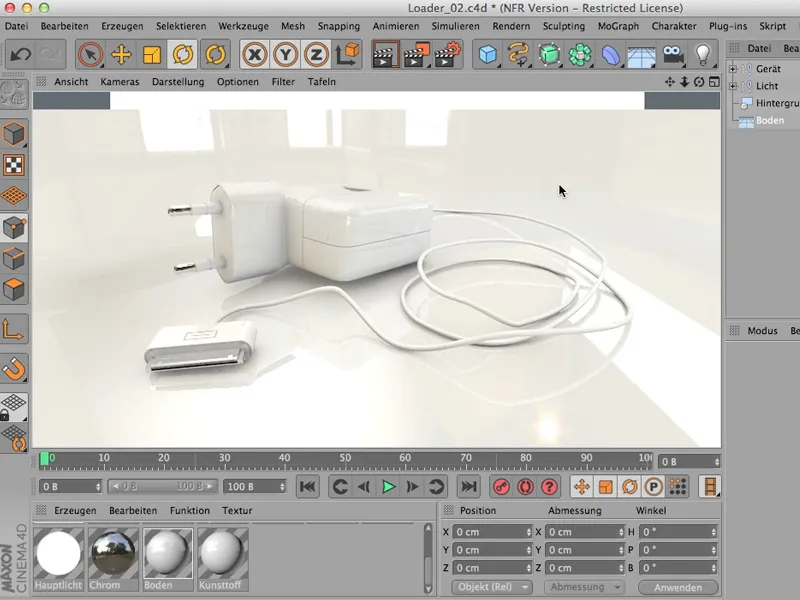Toggle parameter P keyframe recording

coord(654,487)
